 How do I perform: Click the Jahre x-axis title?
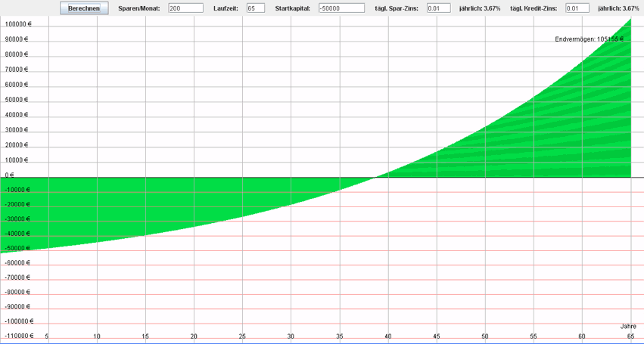click(628, 326)
